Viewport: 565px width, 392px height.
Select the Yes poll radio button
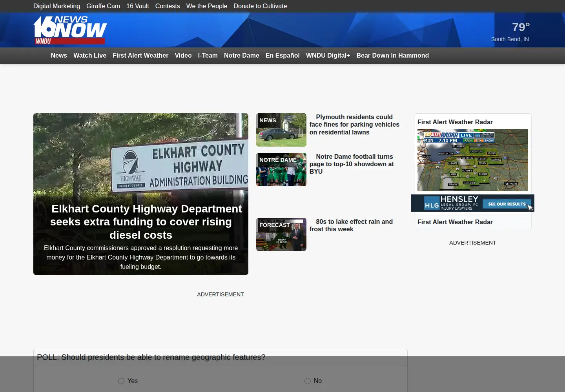pos(121,381)
